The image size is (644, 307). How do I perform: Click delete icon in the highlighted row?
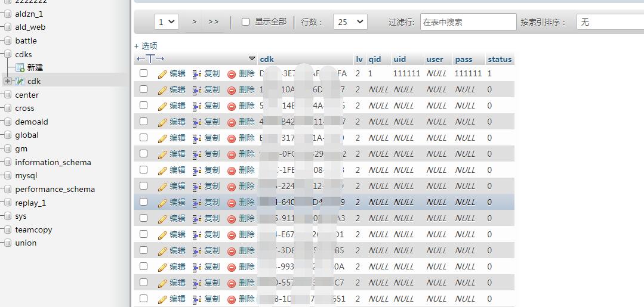[x=231, y=203]
